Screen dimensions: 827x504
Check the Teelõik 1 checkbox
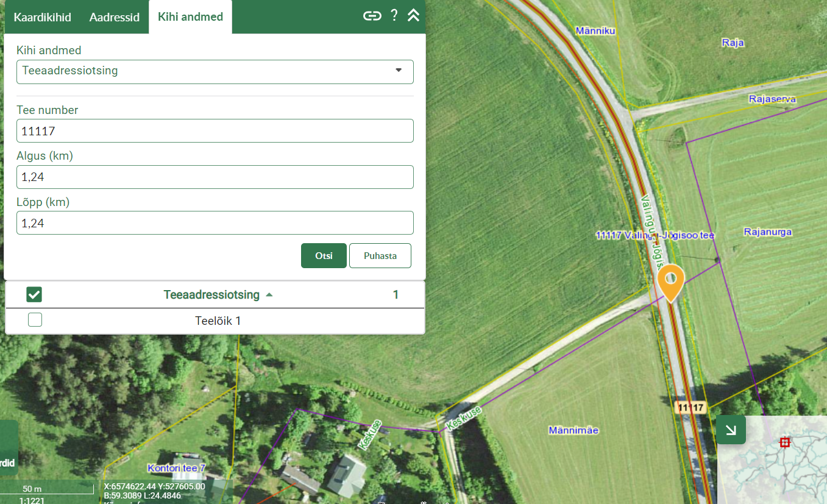[35, 320]
